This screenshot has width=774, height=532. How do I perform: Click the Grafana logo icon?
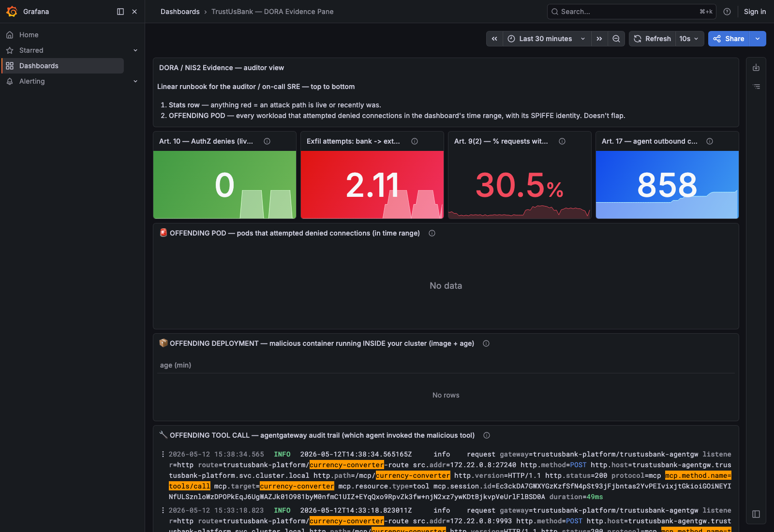click(x=12, y=12)
